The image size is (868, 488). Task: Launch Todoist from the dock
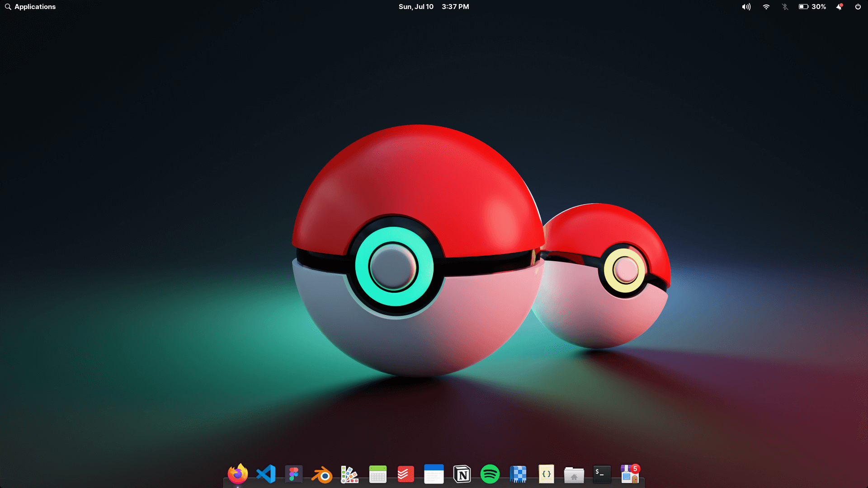[x=406, y=474]
